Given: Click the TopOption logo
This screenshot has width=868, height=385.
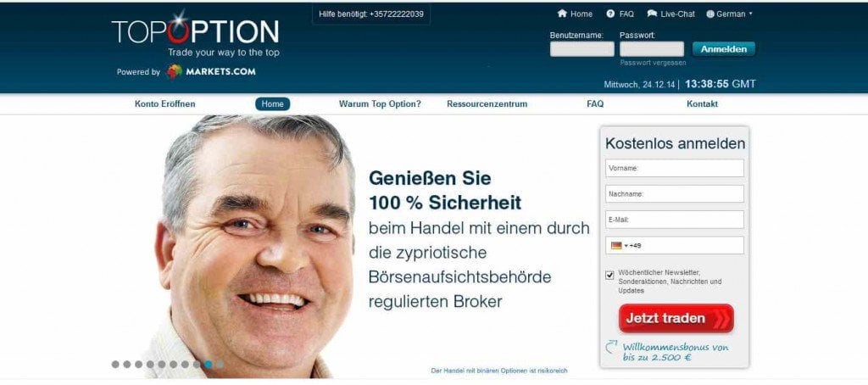Looking at the screenshot, I should click(x=196, y=33).
